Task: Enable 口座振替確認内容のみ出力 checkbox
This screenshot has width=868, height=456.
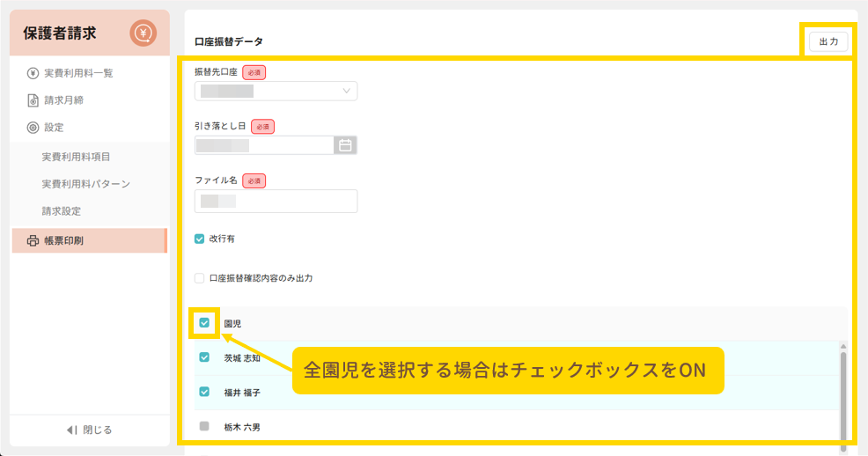Action: (200, 277)
